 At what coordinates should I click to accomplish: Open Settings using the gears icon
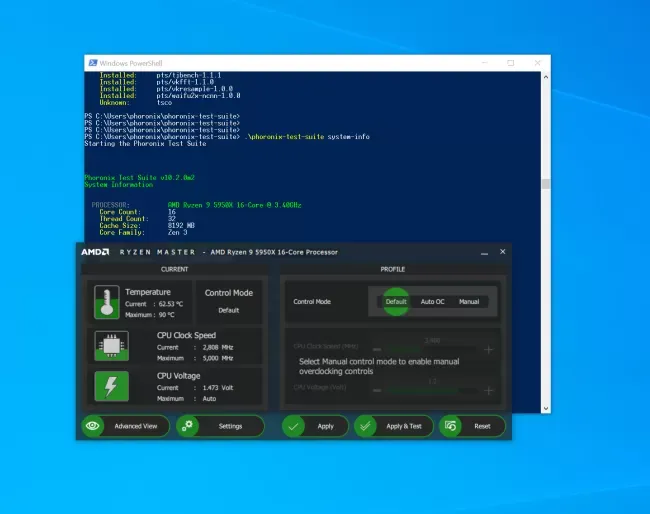click(x=187, y=426)
